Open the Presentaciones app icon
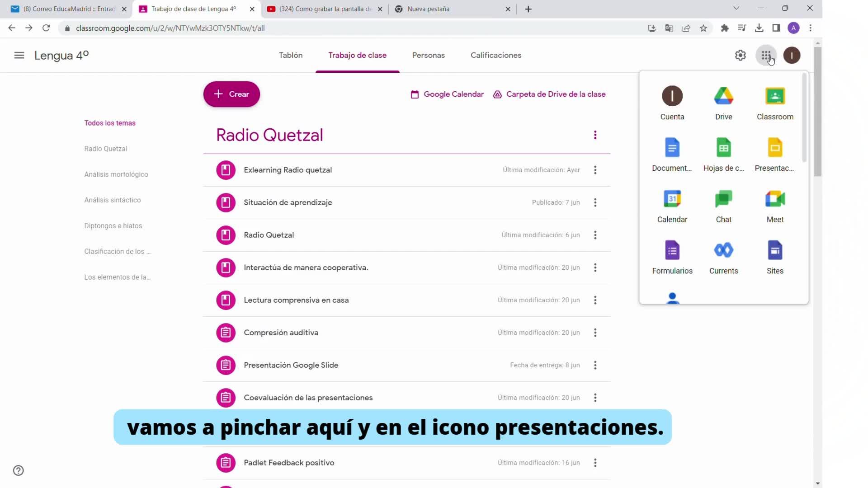Screen dimensions: 868x488 coord(774,148)
